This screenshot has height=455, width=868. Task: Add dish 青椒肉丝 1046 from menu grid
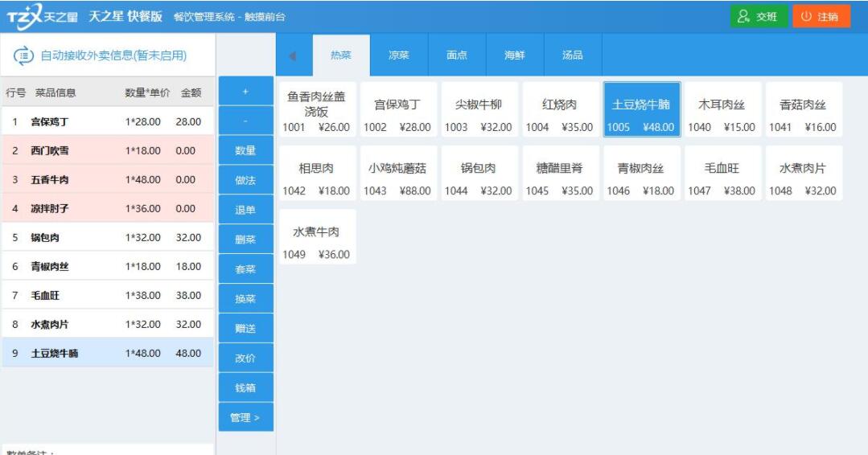click(642, 173)
